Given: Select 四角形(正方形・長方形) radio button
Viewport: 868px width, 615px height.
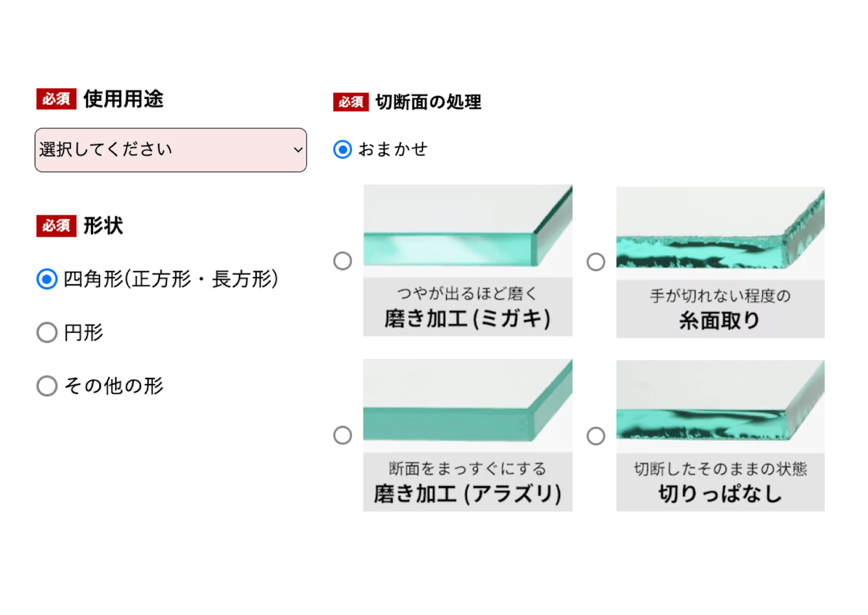Looking at the screenshot, I should click(47, 279).
